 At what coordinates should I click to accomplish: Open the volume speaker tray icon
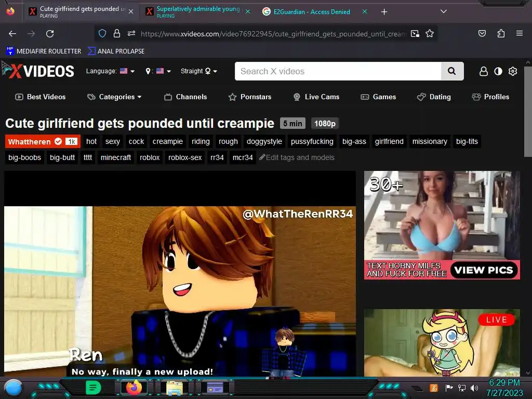tap(474, 388)
